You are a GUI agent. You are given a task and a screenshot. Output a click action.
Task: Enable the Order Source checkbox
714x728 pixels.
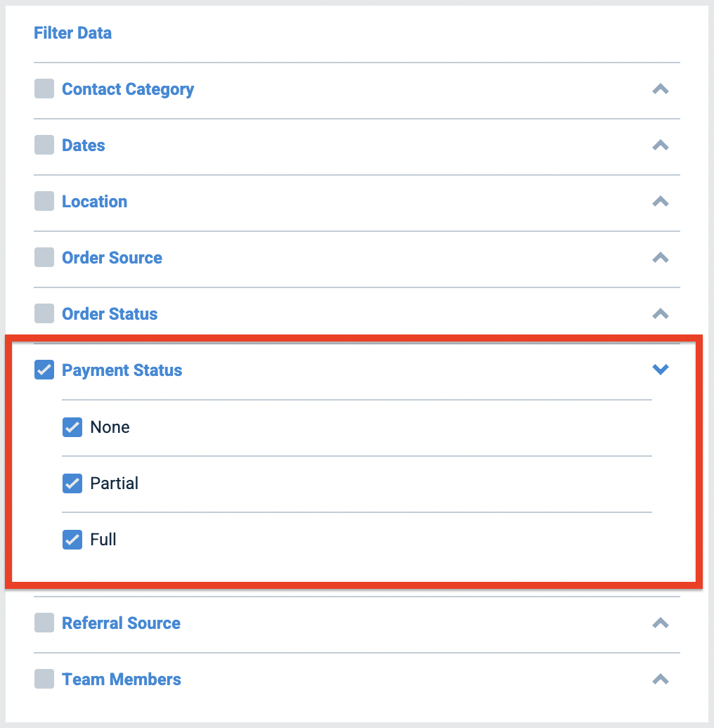(x=44, y=257)
